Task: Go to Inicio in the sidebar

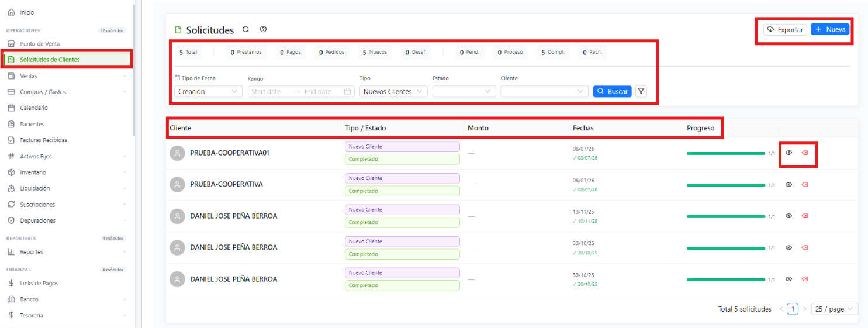Action: click(x=67, y=12)
